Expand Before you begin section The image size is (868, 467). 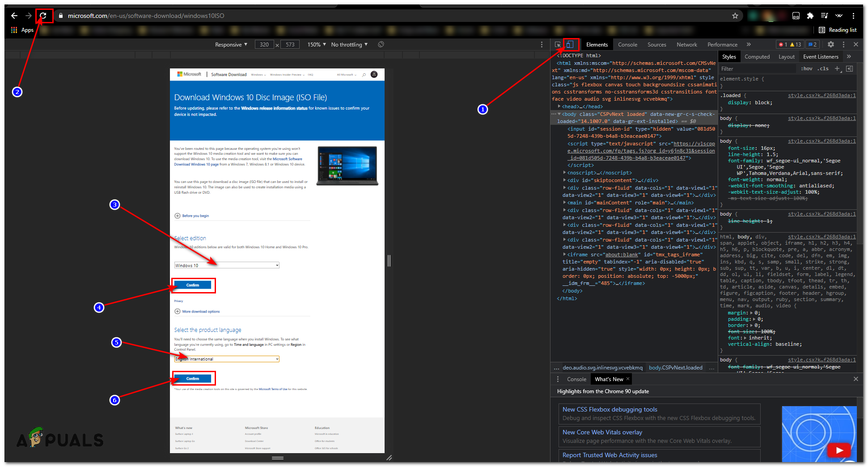(x=192, y=216)
